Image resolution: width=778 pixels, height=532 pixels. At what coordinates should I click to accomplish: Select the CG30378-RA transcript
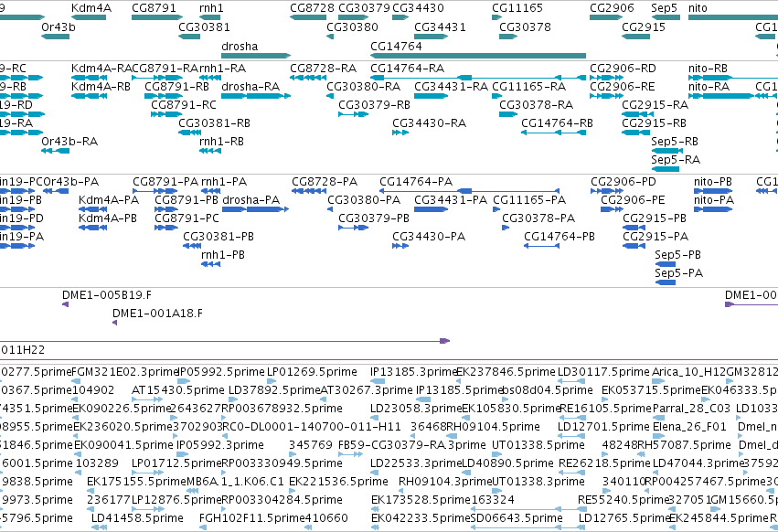(508, 114)
